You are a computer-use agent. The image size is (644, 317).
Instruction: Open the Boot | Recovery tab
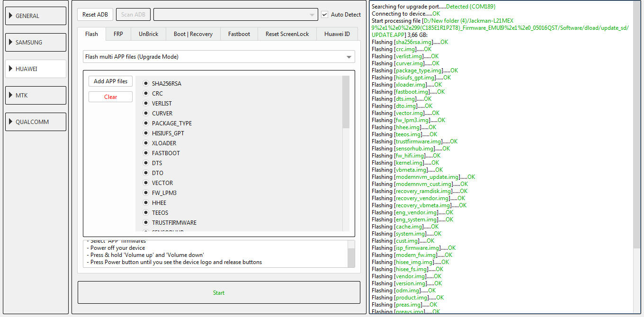193,34
